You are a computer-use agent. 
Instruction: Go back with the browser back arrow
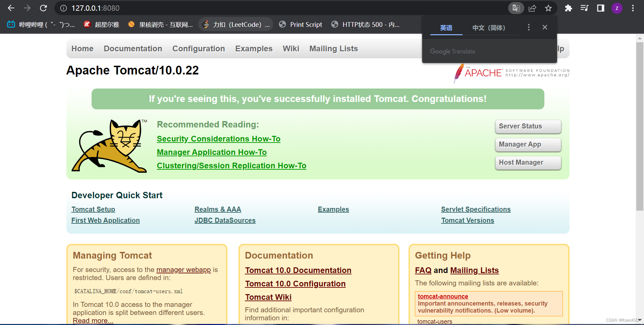point(11,8)
